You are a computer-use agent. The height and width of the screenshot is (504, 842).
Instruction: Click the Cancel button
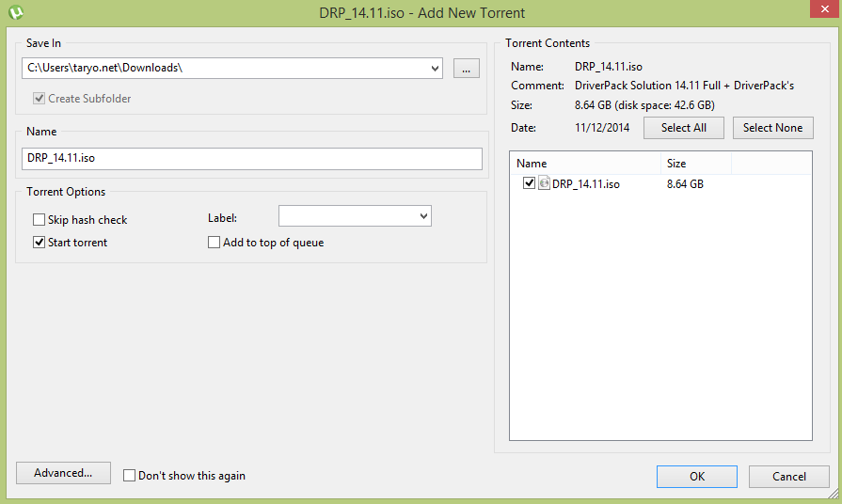(788, 477)
